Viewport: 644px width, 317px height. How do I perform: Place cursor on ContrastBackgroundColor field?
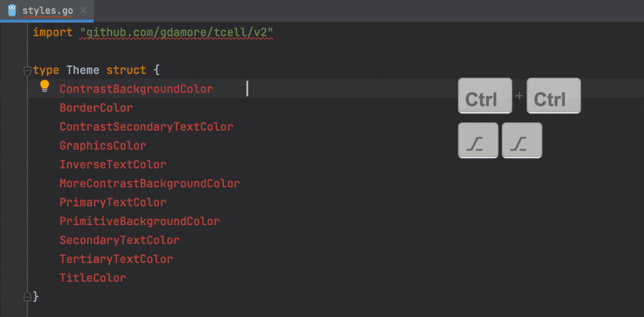click(136, 89)
